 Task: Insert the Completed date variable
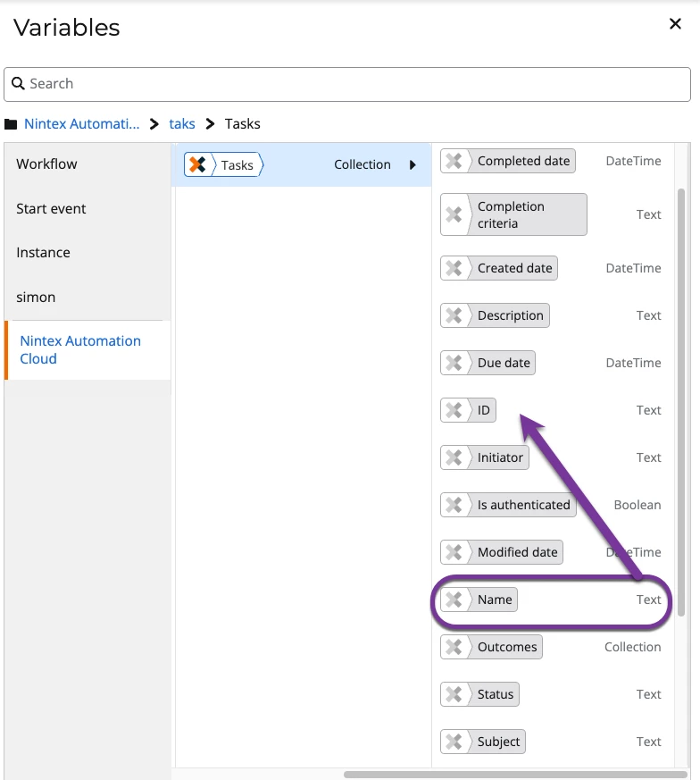tap(508, 161)
